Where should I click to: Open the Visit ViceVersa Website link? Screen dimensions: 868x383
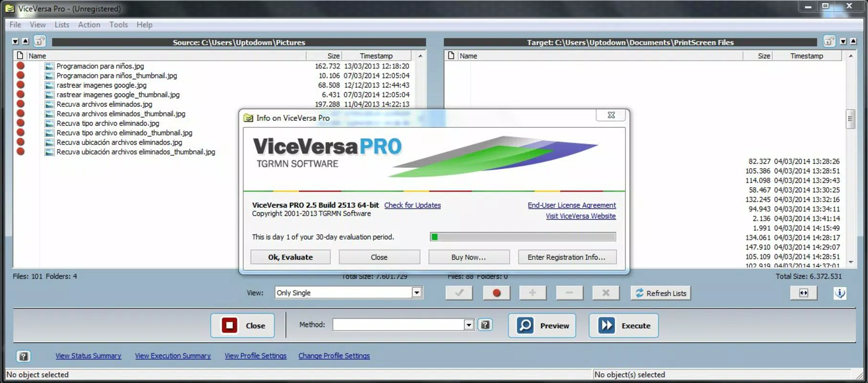point(581,216)
